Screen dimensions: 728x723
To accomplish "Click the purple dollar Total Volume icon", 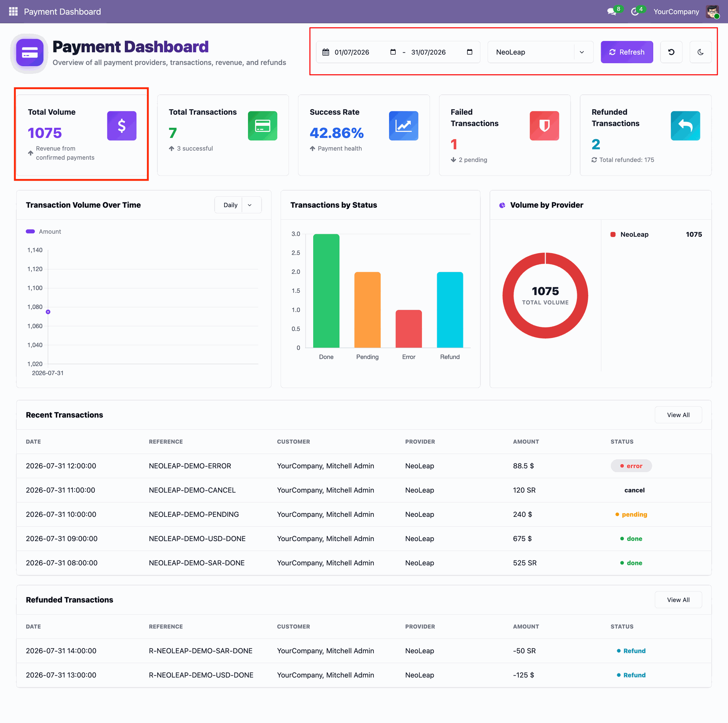I will click(x=122, y=126).
